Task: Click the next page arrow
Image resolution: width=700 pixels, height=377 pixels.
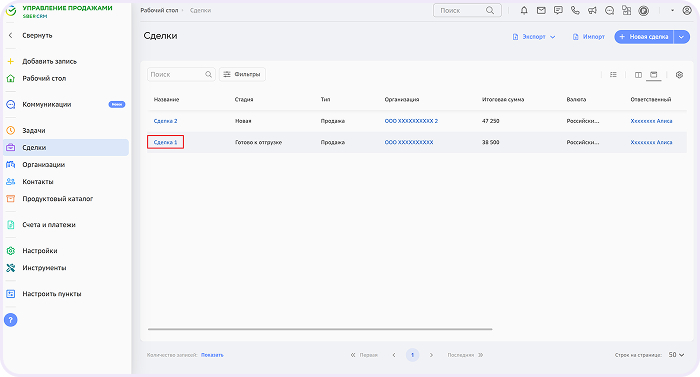Action: pos(431,355)
